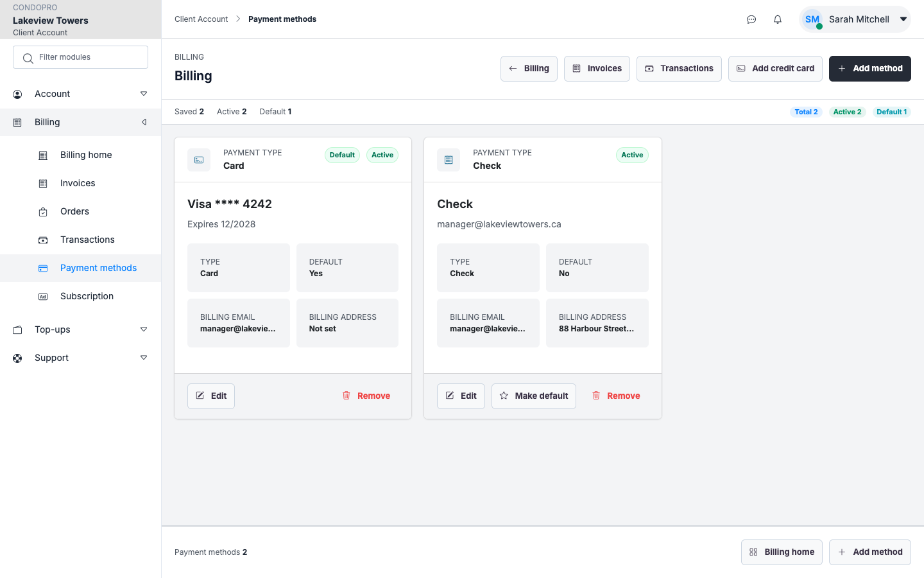This screenshot has height=578, width=924.
Task: Open Invoices in the sidebar
Action: pyautogui.click(x=80, y=183)
